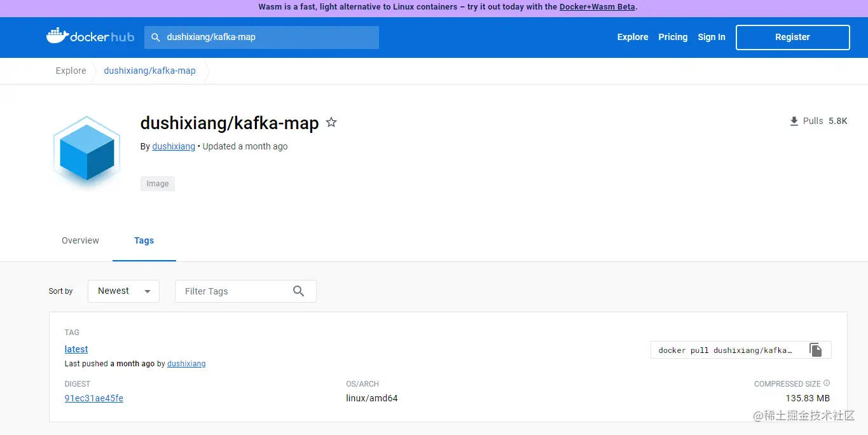Focus the top search field containing dushixiang/kafka-map
Viewport: 868px width, 435px height.
click(261, 38)
